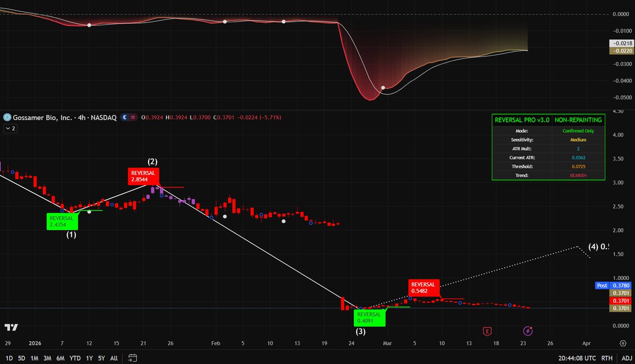Image resolution: width=635 pixels, height=364 pixels.
Task: Expand the collapsed indicators legend showing 2
Action: 10,128
